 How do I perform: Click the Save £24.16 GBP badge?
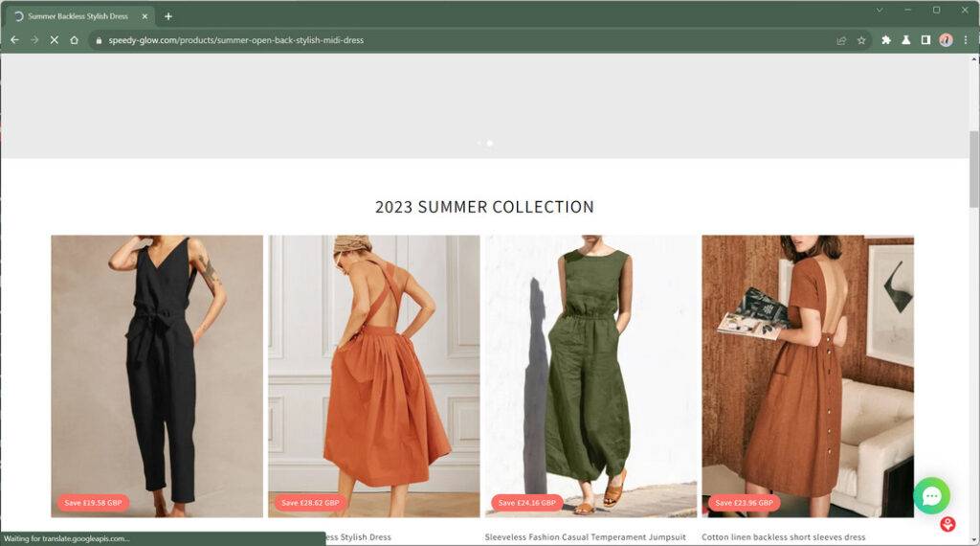(x=527, y=503)
